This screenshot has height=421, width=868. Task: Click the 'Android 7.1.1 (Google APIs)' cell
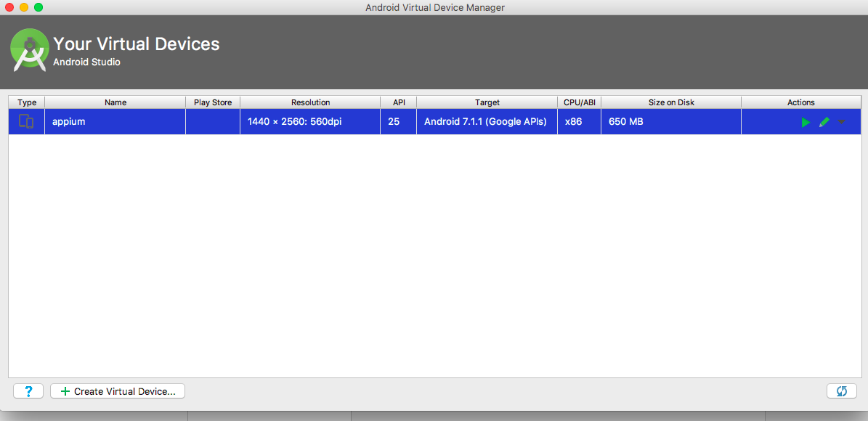(x=487, y=122)
